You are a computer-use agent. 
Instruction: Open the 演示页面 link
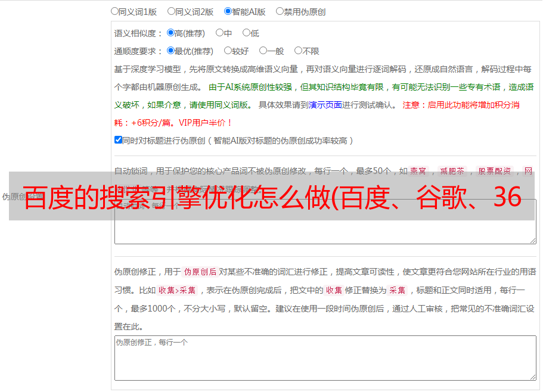pyautogui.click(x=325, y=105)
